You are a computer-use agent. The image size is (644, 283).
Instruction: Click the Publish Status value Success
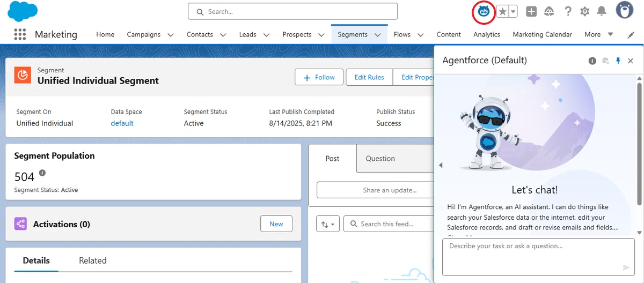[389, 123]
